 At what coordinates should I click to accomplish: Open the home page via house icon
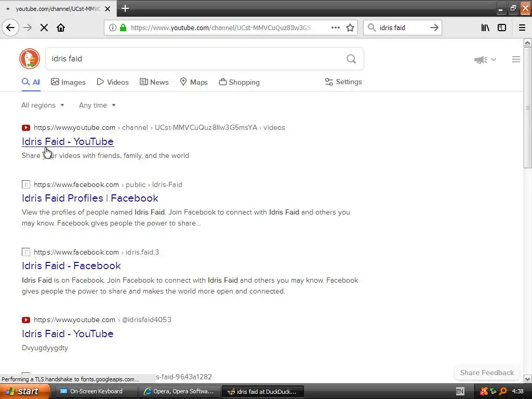tap(61, 28)
